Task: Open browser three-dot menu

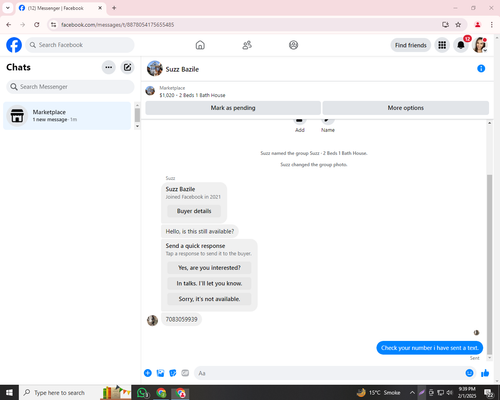Action: pyautogui.click(x=492, y=25)
